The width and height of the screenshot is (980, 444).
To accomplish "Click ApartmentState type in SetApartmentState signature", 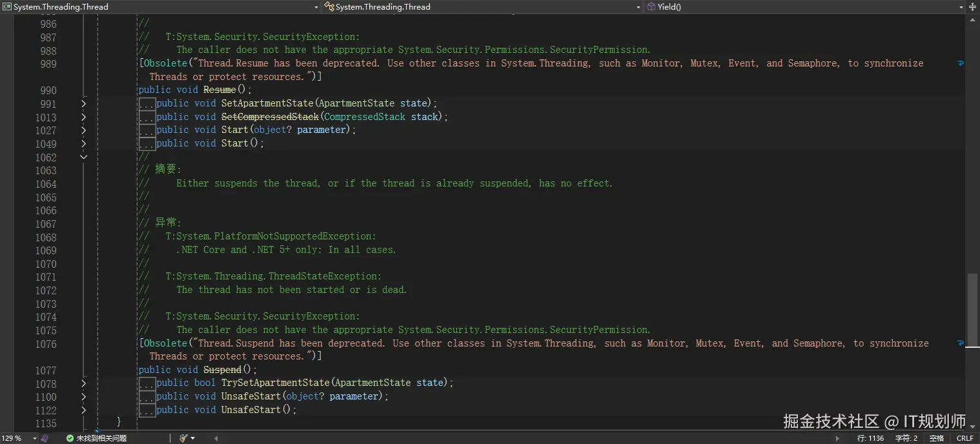I will tap(356, 103).
